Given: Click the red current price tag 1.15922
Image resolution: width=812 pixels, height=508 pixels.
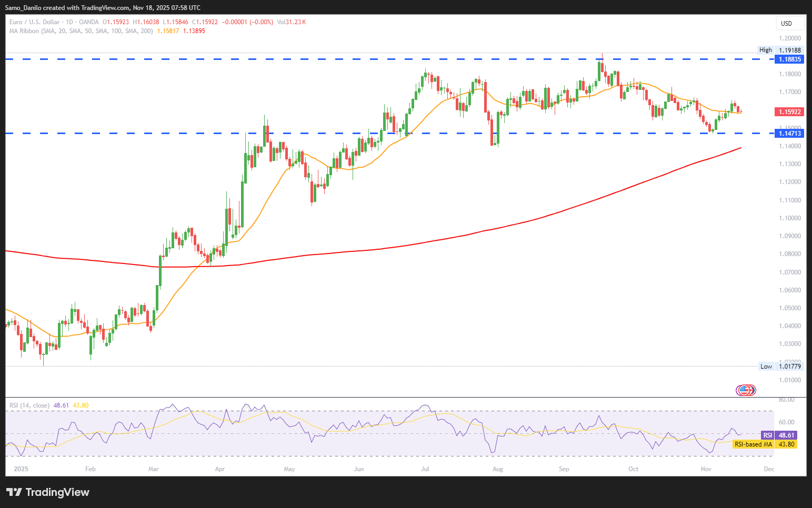Looking at the screenshot, I should 789,112.
